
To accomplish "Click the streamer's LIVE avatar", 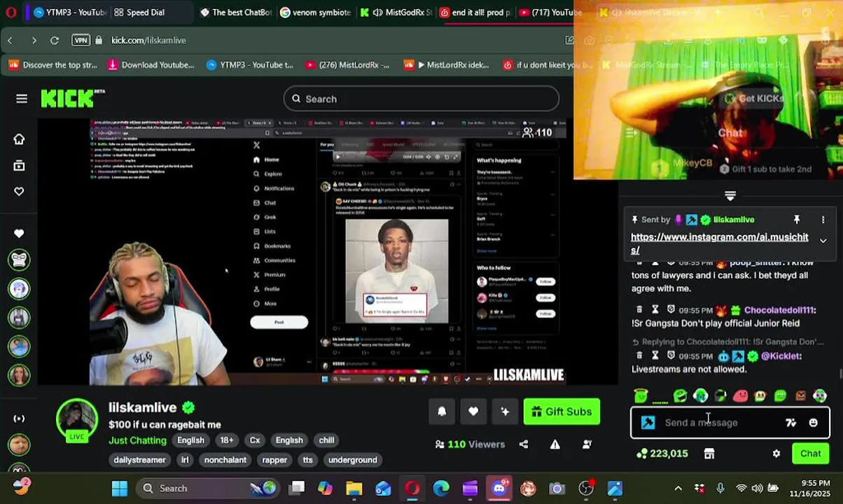I will (77, 420).
